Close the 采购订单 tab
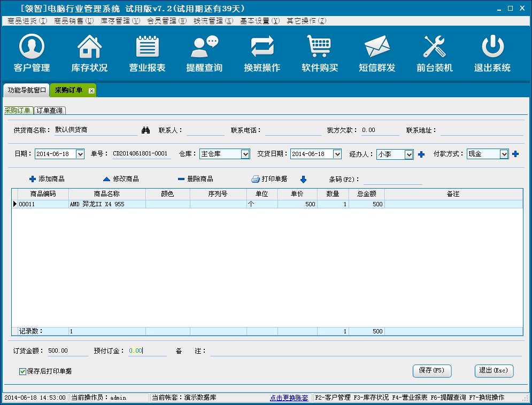Image resolution: width=532 pixels, height=405 pixels. pyautogui.click(x=91, y=91)
